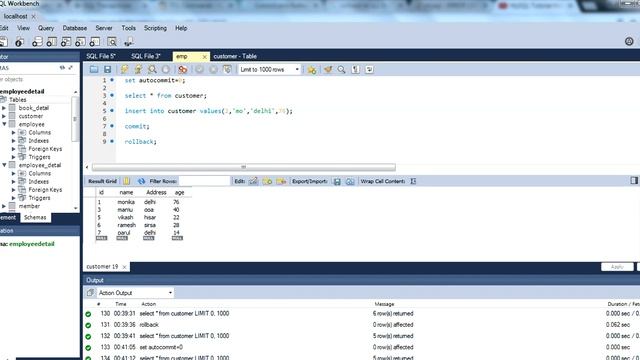This screenshot has width=640, height=360.
Task: Collapse the employee table node
Action: tap(4, 124)
